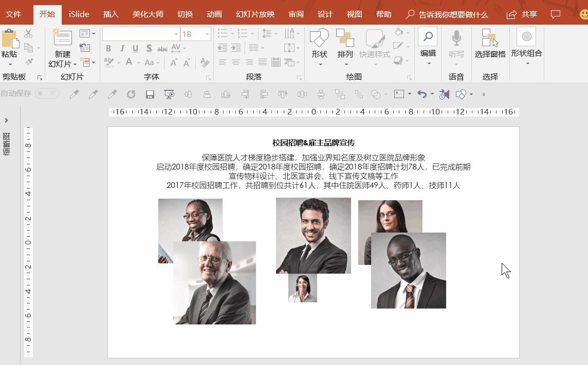Toggle the AutoSave (自动保存) switch

[x=47, y=93]
